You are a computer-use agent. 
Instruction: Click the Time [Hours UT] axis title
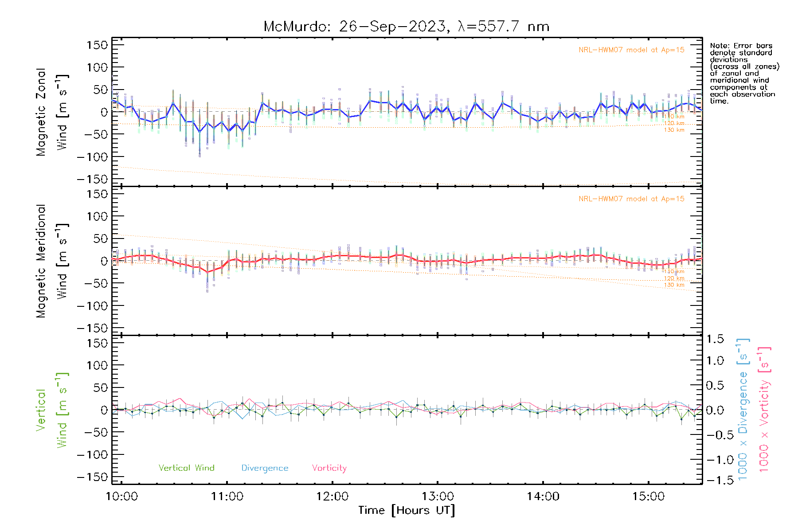[x=407, y=510]
